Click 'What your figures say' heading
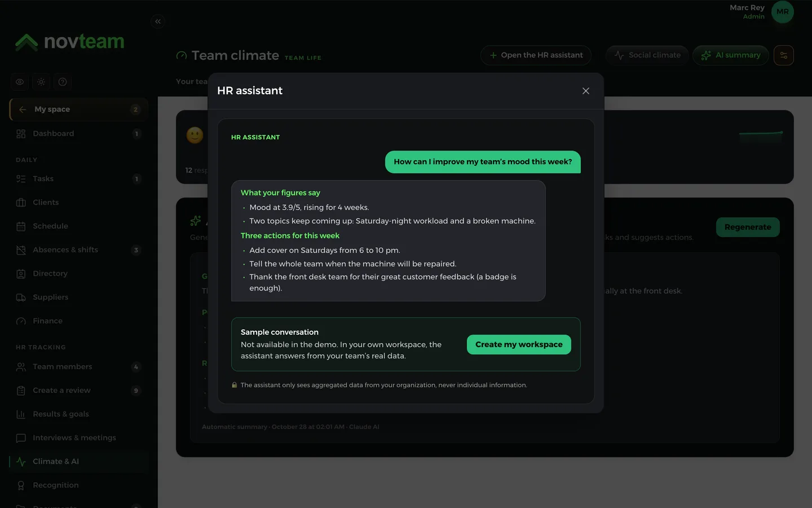The image size is (812, 508). pyautogui.click(x=280, y=193)
